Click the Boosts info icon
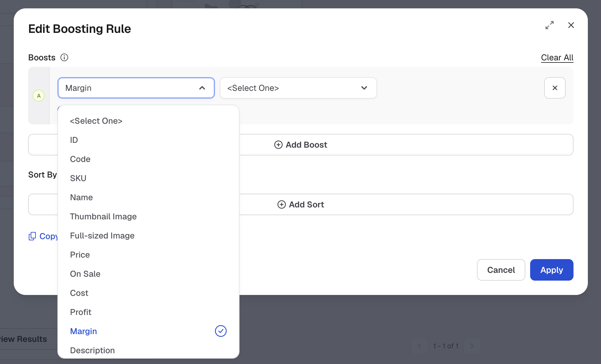 (64, 57)
